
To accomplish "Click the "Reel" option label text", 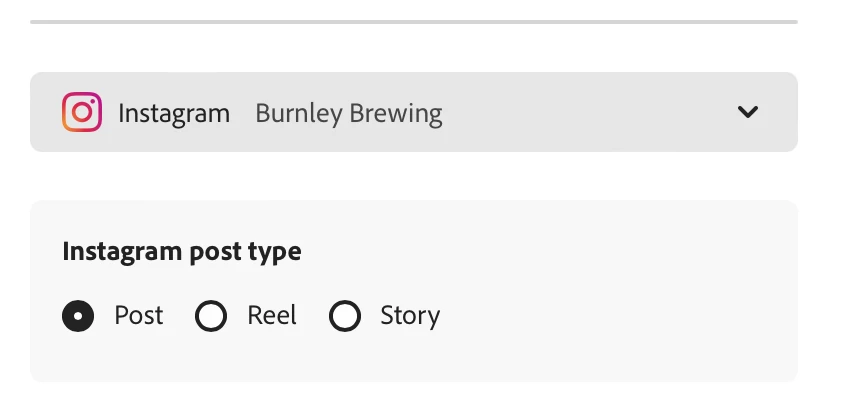I will (272, 316).
